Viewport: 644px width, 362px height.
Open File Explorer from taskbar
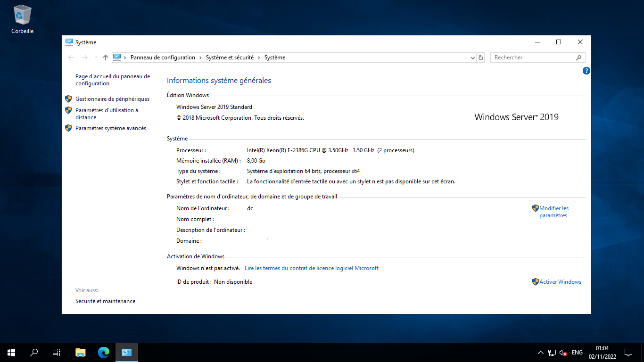[81, 352]
